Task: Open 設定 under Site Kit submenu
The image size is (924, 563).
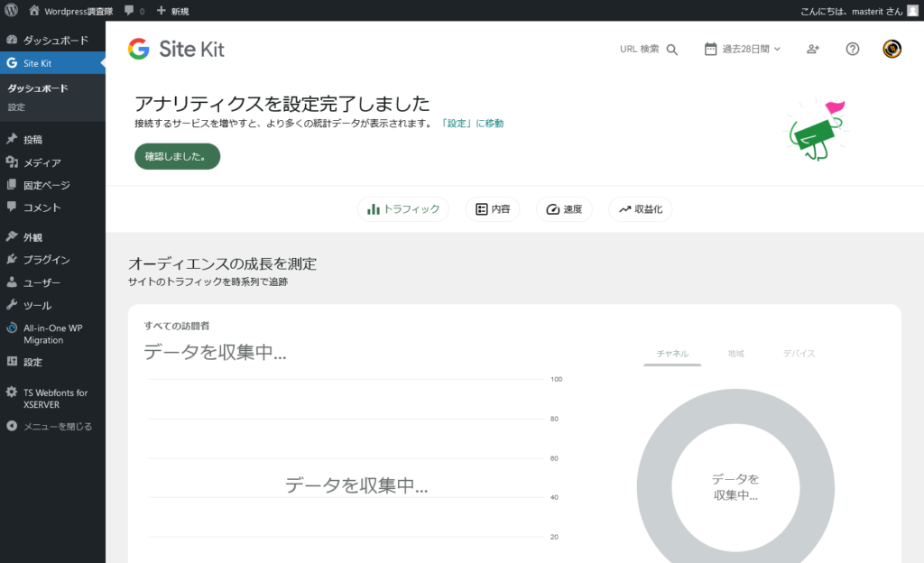Action: pos(17,107)
